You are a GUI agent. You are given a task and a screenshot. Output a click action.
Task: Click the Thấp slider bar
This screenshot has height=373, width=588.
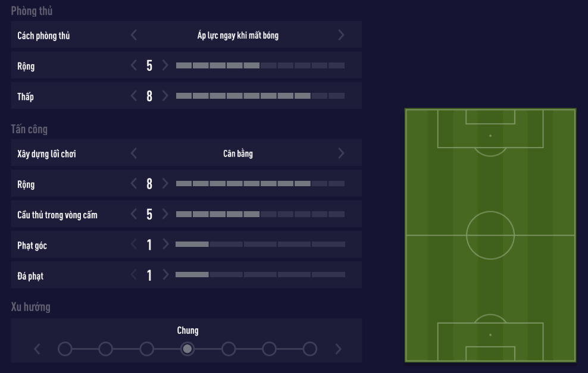[x=260, y=96]
